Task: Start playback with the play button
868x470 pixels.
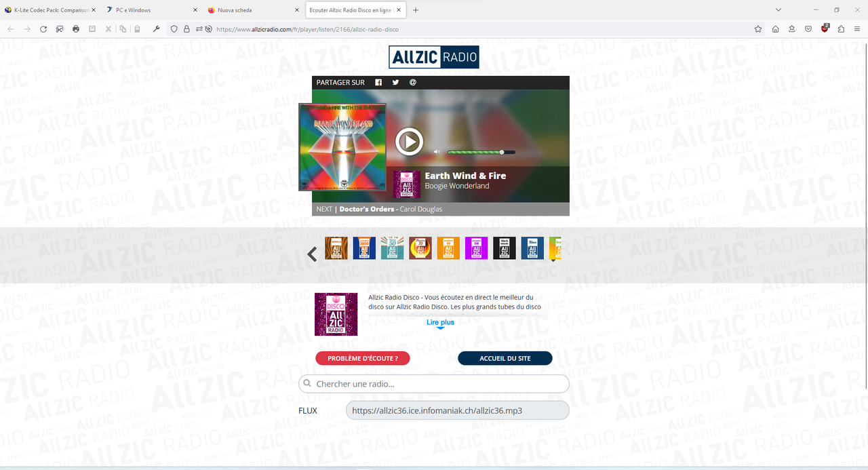Action: pos(409,142)
